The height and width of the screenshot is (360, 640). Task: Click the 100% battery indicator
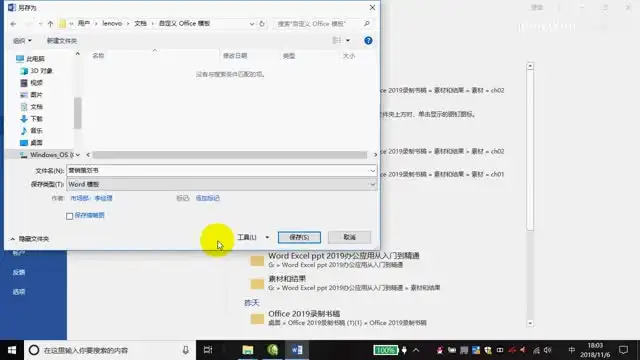pos(386,350)
